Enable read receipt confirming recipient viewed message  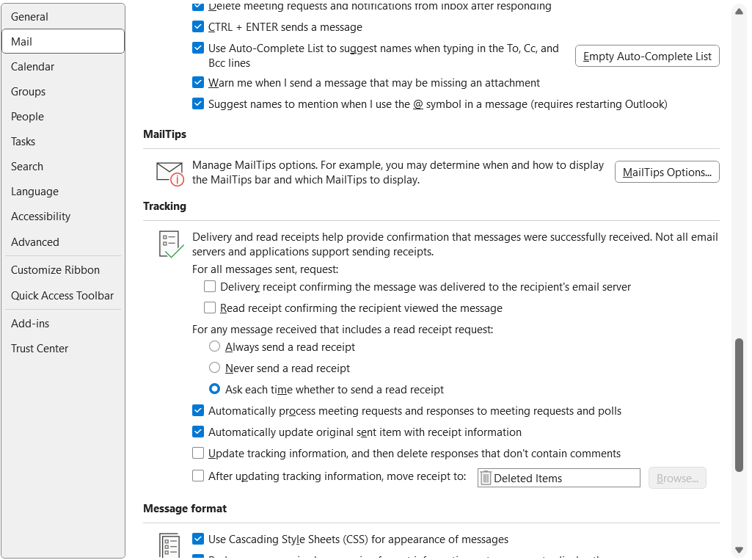(x=210, y=308)
